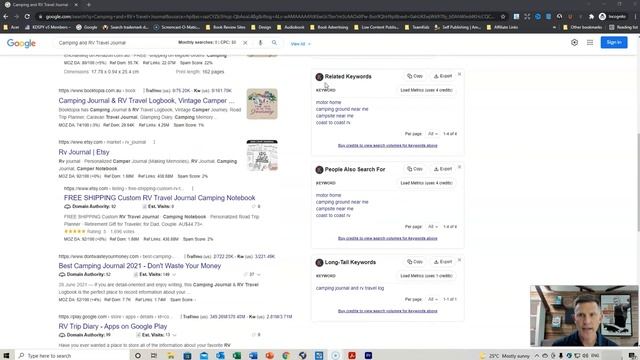640x360 pixels.
Task: Close the Long-Tail Keywords panel
Action: tap(459, 260)
